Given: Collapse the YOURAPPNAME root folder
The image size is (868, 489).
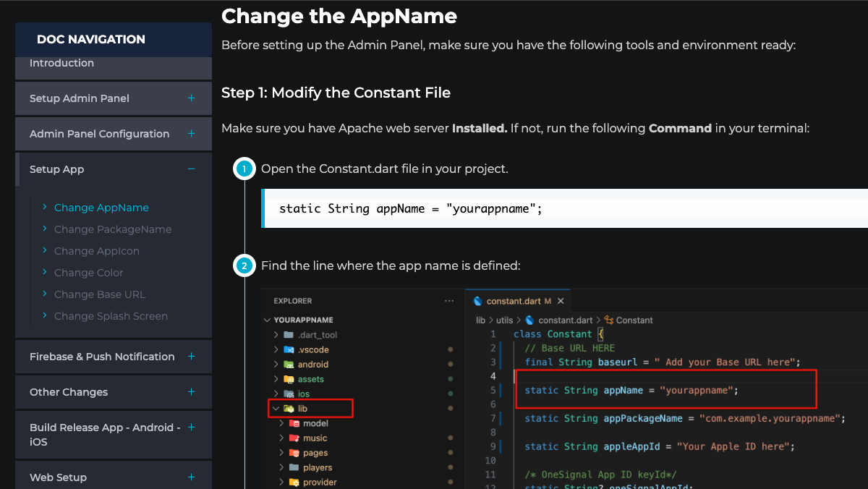Looking at the screenshot, I should [268, 320].
